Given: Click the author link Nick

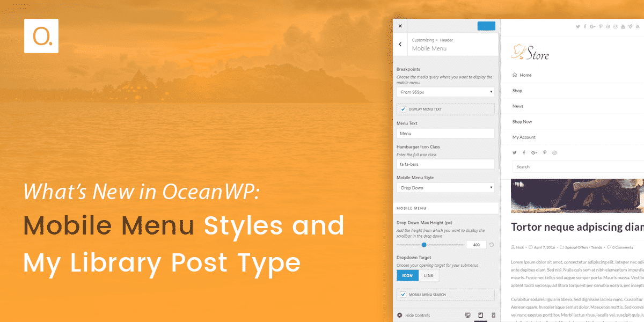Looking at the screenshot, I should (x=520, y=247).
